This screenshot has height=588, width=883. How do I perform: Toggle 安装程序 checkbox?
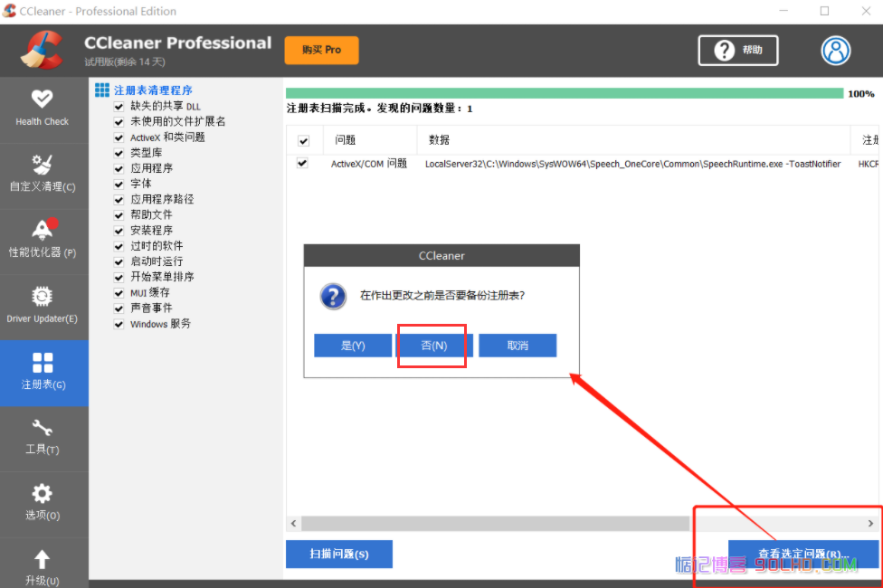coord(119,231)
